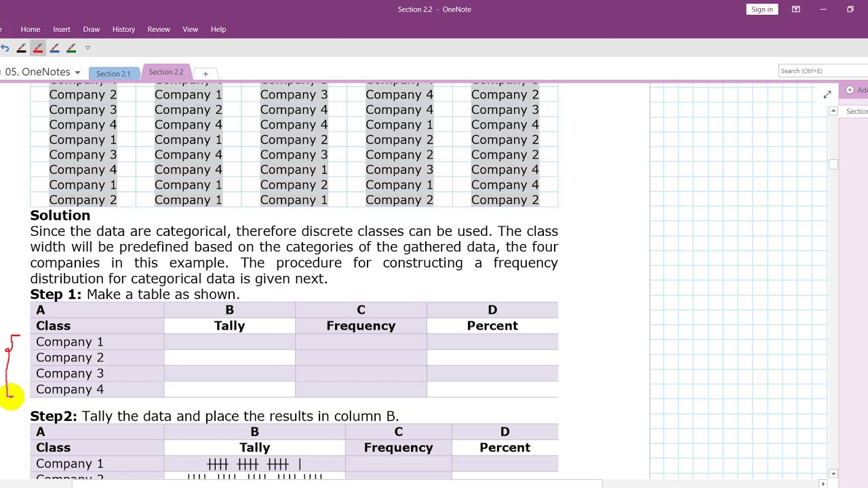The height and width of the screenshot is (488, 868).
Task: Open the Insert ribbon tab
Action: [x=62, y=29]
